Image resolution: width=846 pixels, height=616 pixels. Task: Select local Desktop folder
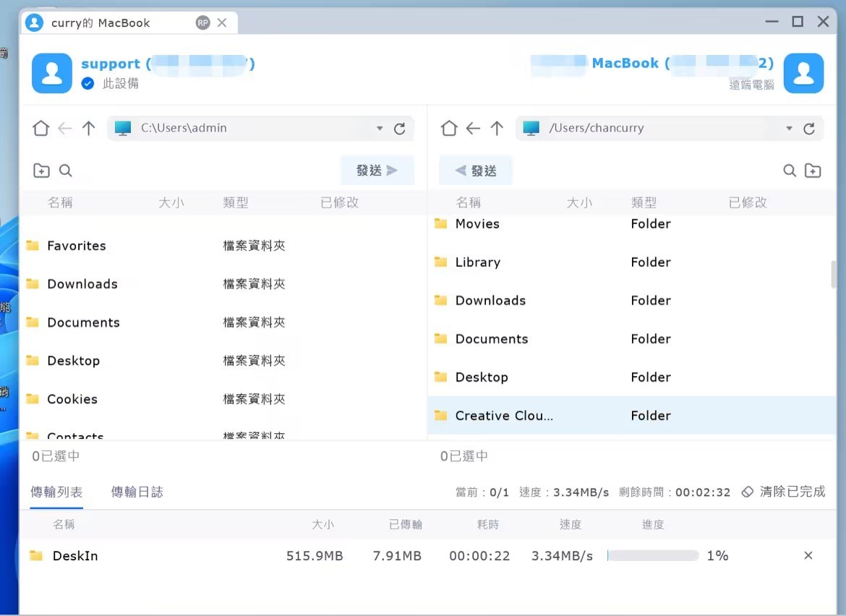[x=223, y=361]
